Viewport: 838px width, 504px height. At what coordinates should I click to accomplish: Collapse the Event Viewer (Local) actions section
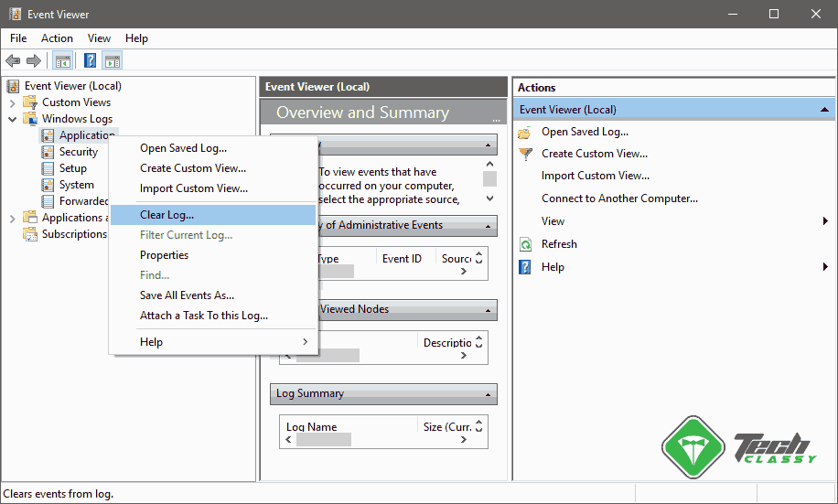824,110
